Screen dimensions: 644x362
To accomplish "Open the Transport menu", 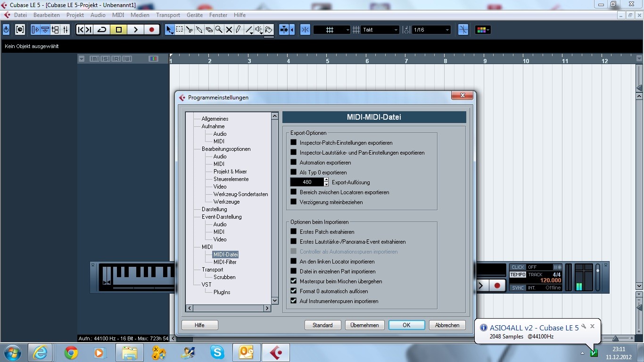I will (168, 15).
